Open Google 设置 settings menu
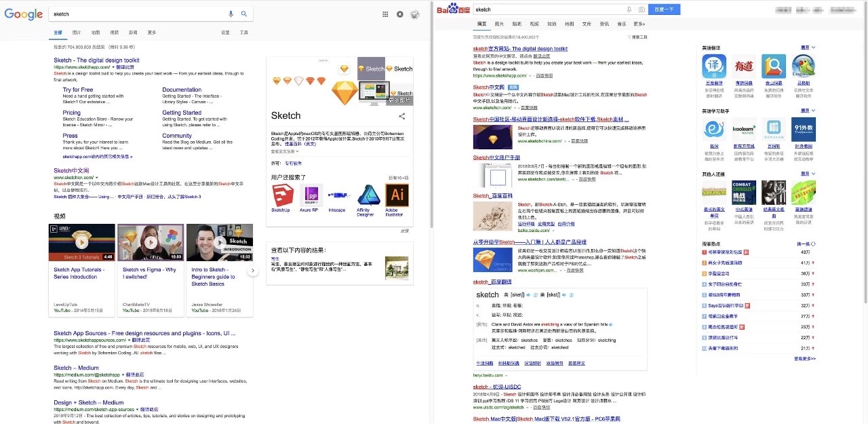Screen dimensions: 868x424 coord(225,33)
